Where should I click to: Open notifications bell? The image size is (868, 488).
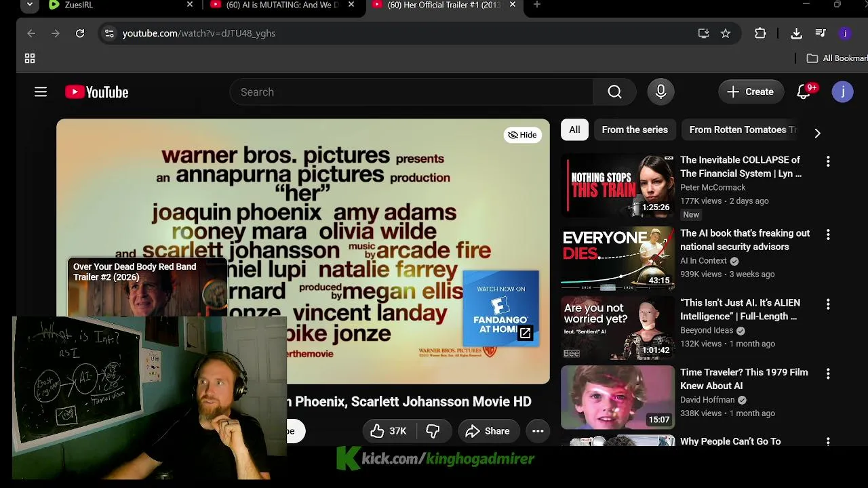(804, 92)
